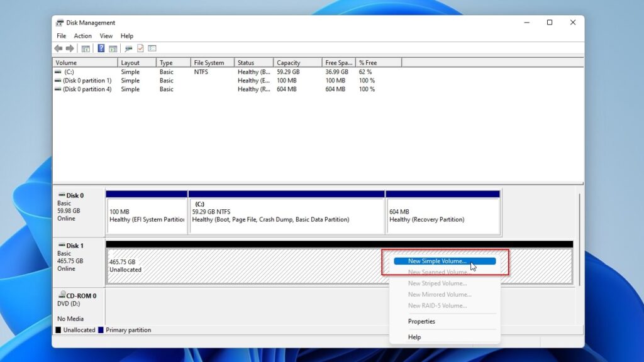Open Help using the blue question mark icon
The image size is (644, 362).
click(x=102, y=48)
